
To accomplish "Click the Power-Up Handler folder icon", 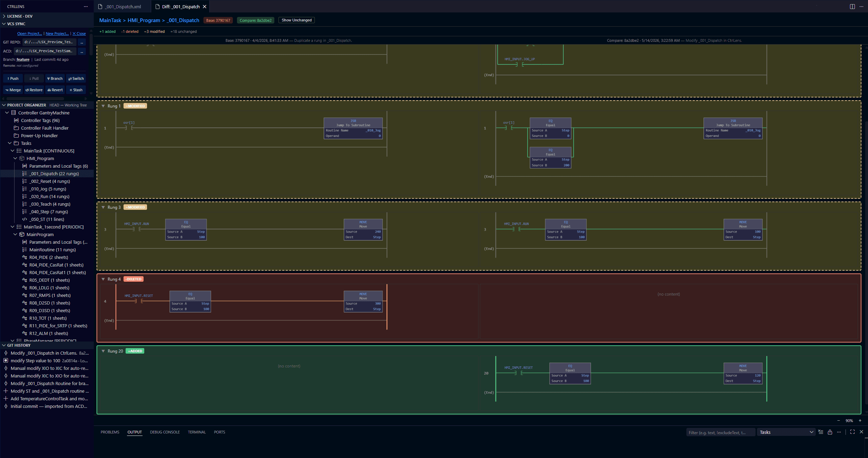I will 16,135.
